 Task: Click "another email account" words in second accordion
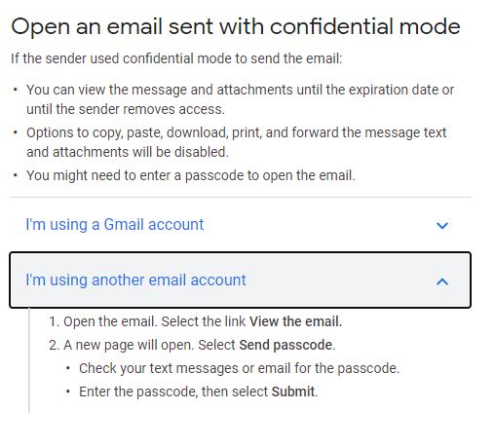coord(169,280)
